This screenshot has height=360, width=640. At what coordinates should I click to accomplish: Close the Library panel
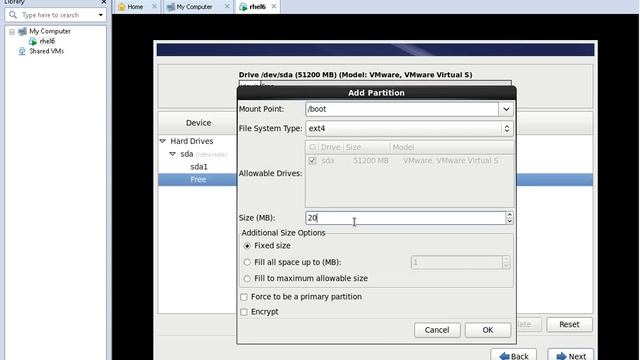104,2
